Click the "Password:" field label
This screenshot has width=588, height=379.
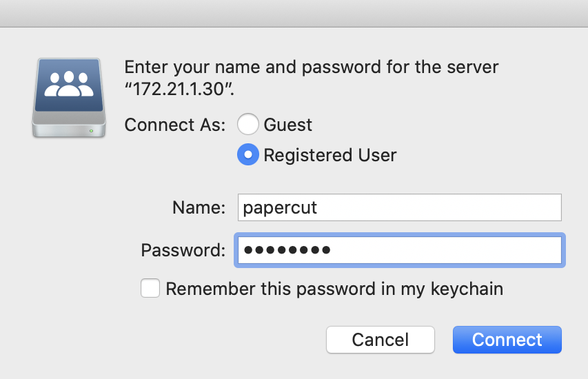(183, 250)
